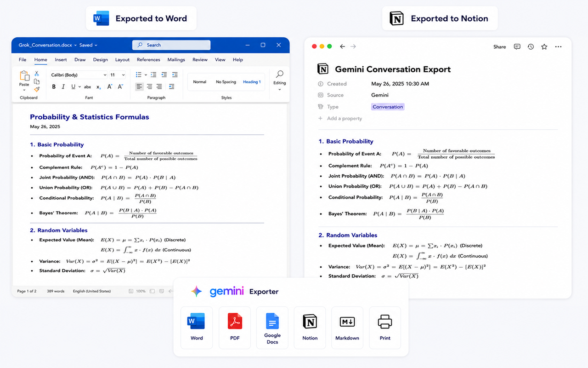
Task: Click the Source value Gemini
Action: pos(380,95)
